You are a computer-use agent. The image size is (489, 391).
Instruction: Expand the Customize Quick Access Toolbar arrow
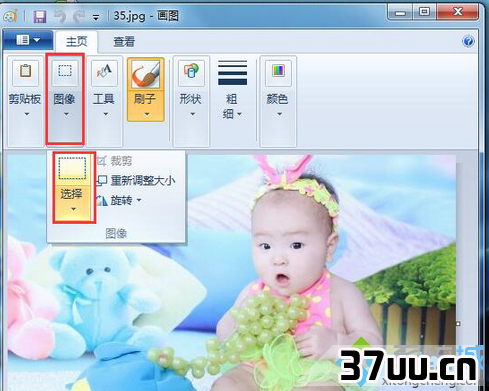point(96,17)
